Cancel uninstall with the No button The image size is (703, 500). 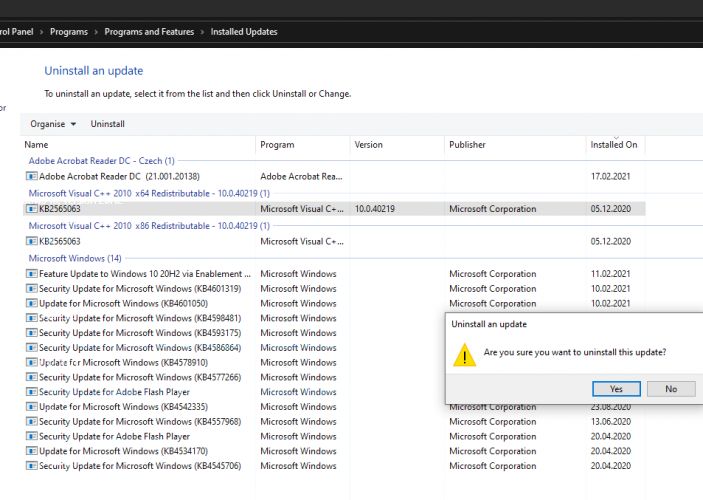pos(671,389)
